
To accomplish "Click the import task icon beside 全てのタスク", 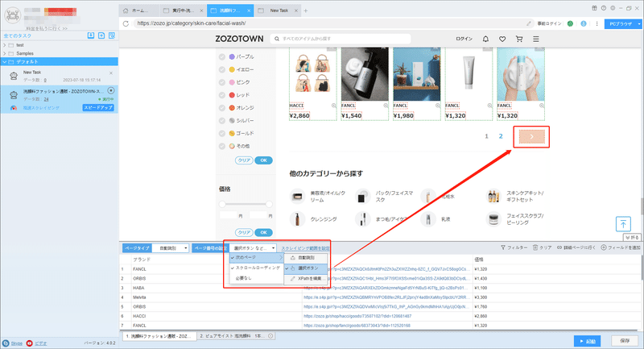I will [x=91, y=35].
